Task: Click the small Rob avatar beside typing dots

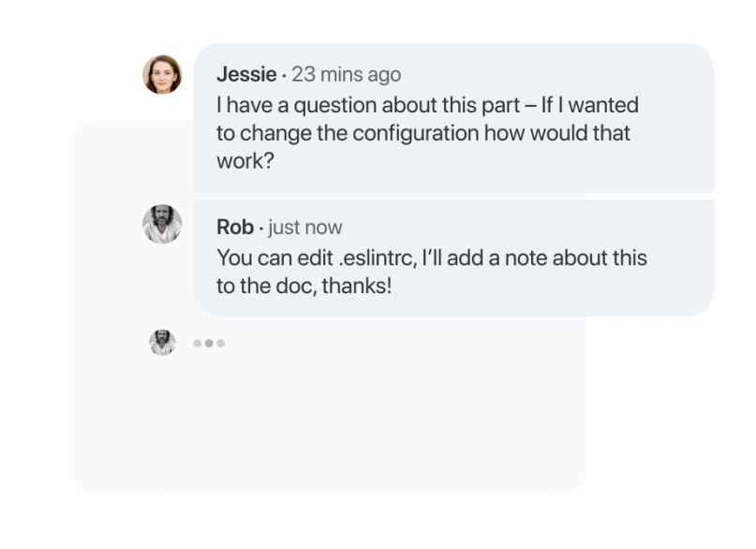Action: coord(162,343)
